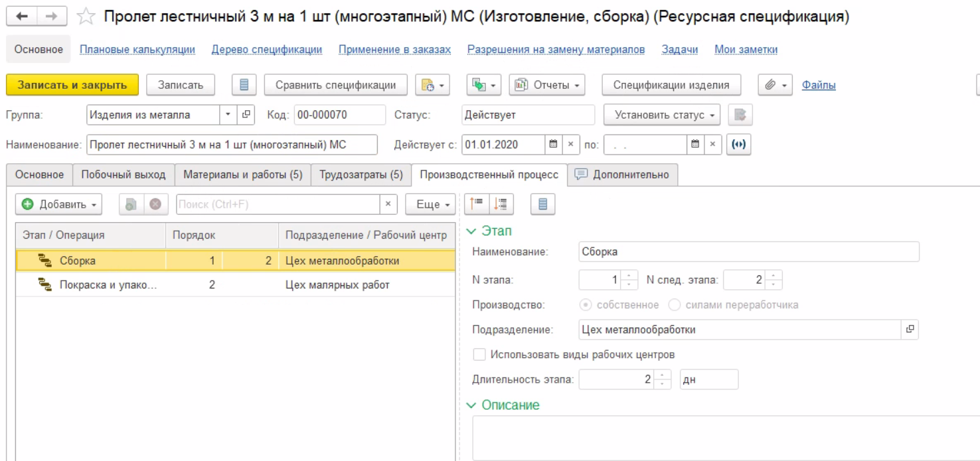Open calendar for 'Действует с' date
This screenshot has width=980, height=461.
[x=552, y=144]
